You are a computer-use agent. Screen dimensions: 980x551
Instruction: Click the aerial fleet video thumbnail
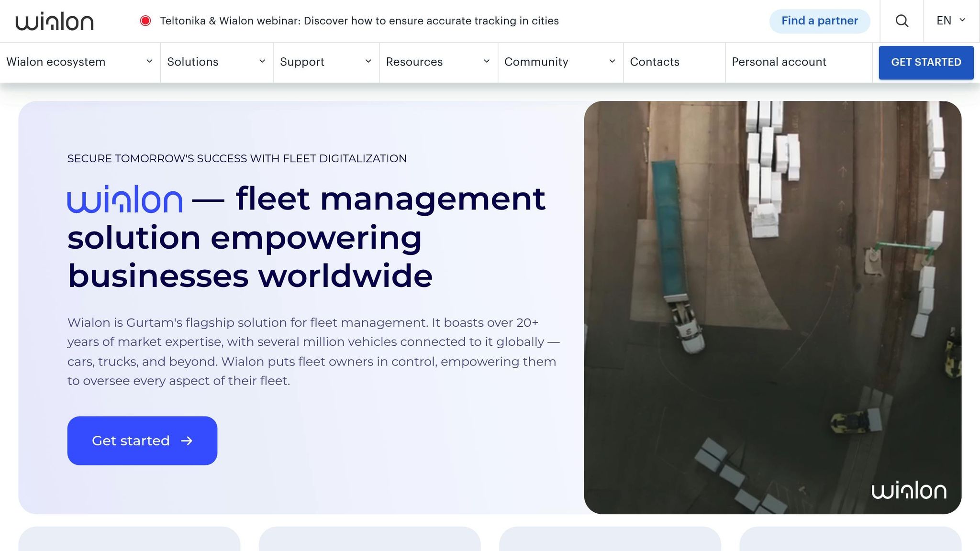click(x=772, y=308)
